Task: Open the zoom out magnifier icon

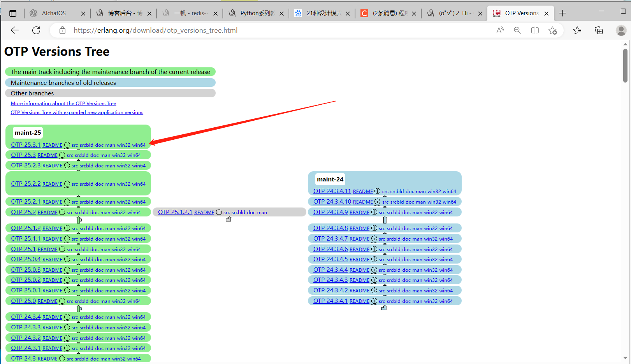Action: point(517,30)
